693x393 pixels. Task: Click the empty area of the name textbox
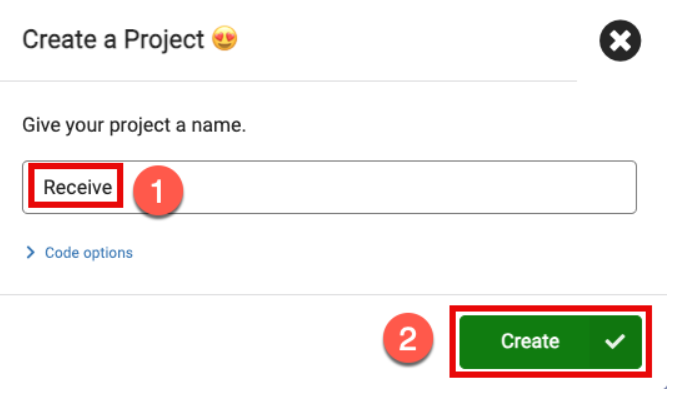407,187
